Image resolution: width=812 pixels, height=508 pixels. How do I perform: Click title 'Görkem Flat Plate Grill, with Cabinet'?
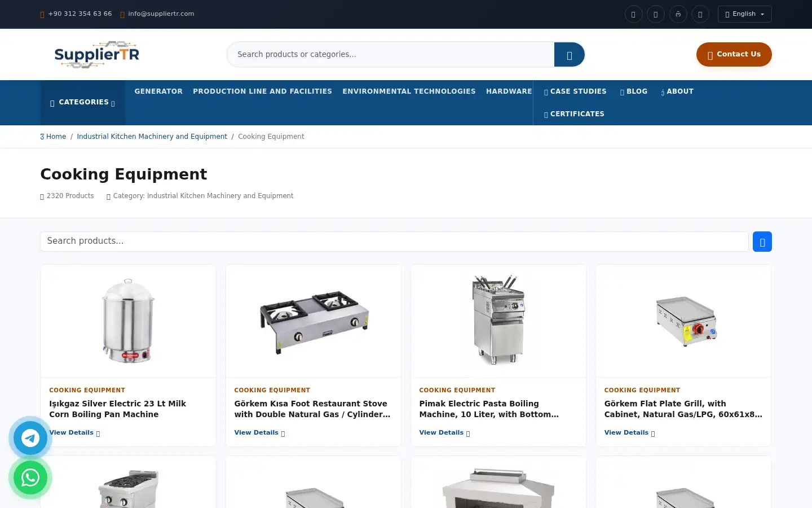click(x=683, y=409)
